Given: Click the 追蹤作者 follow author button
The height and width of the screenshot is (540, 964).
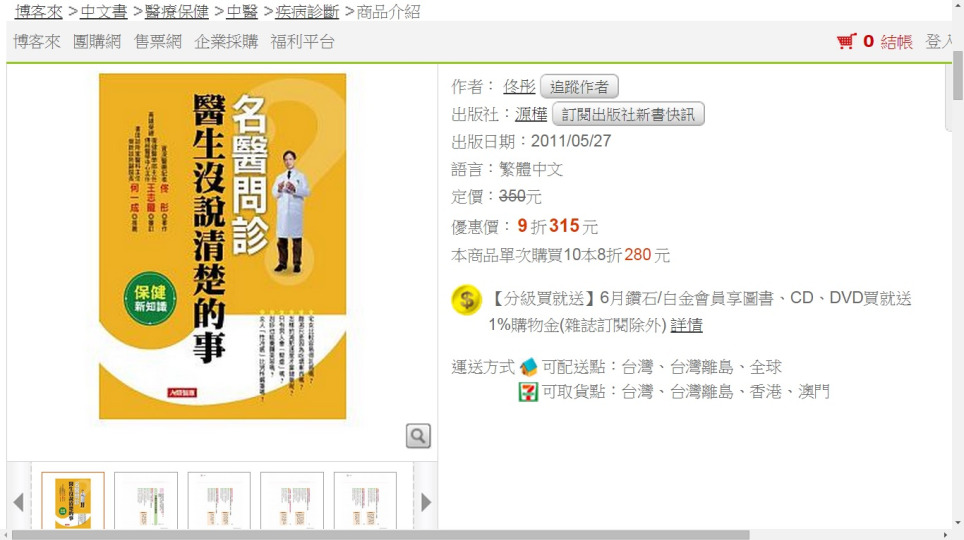Looking at the screenshot, I should (x=579, y=87).
